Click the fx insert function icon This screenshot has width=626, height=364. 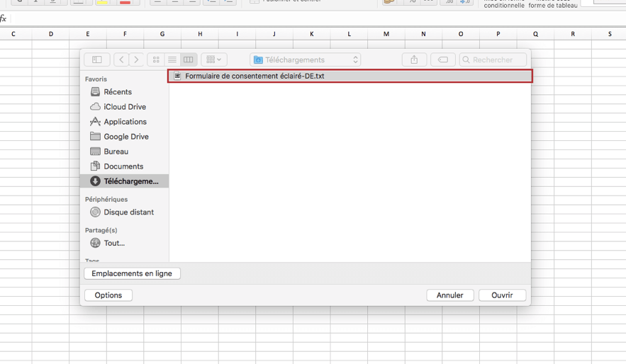coord(4,18)
